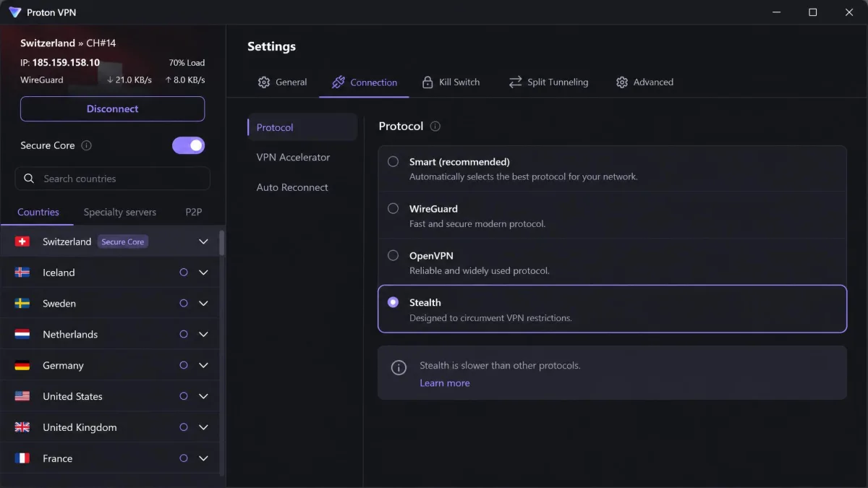868x488 pixels.
Task: Click the Search countries field
Action: pos(112,179)
